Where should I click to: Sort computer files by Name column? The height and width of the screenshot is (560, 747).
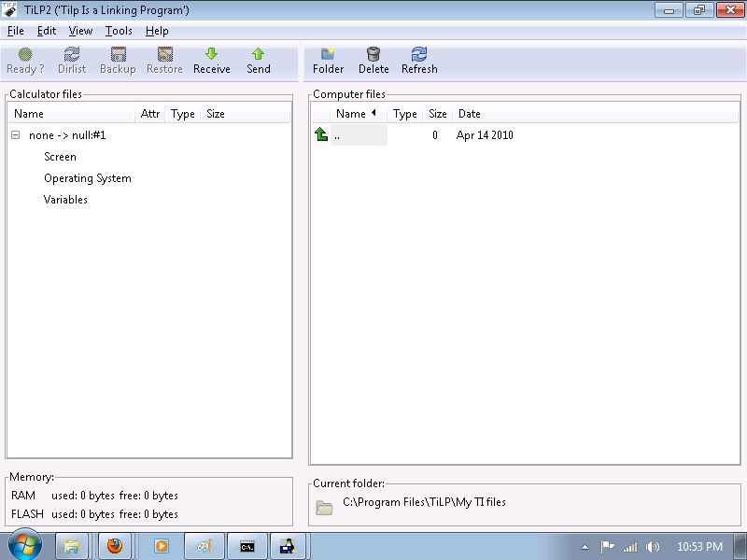click(351, 114)
